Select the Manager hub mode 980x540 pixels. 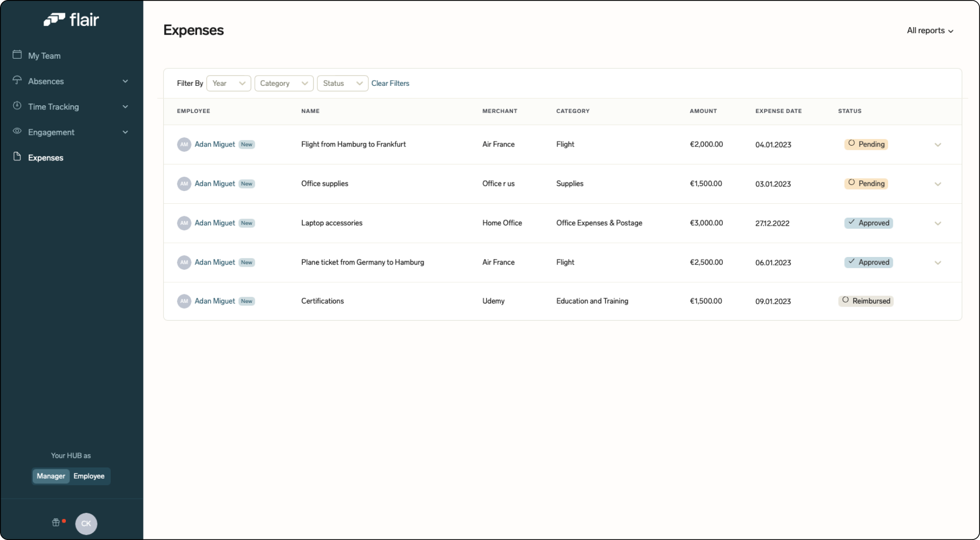[51, 476]
